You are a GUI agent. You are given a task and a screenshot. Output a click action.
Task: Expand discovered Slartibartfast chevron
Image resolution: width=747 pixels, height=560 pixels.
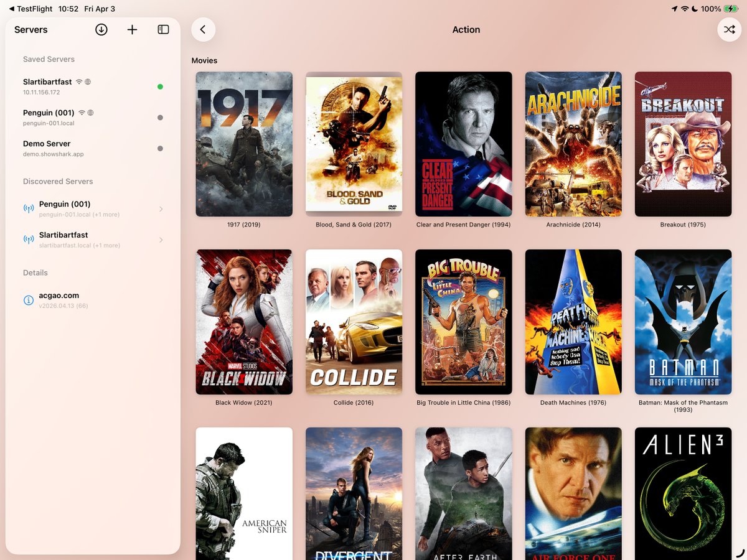(x=161, y=240)
